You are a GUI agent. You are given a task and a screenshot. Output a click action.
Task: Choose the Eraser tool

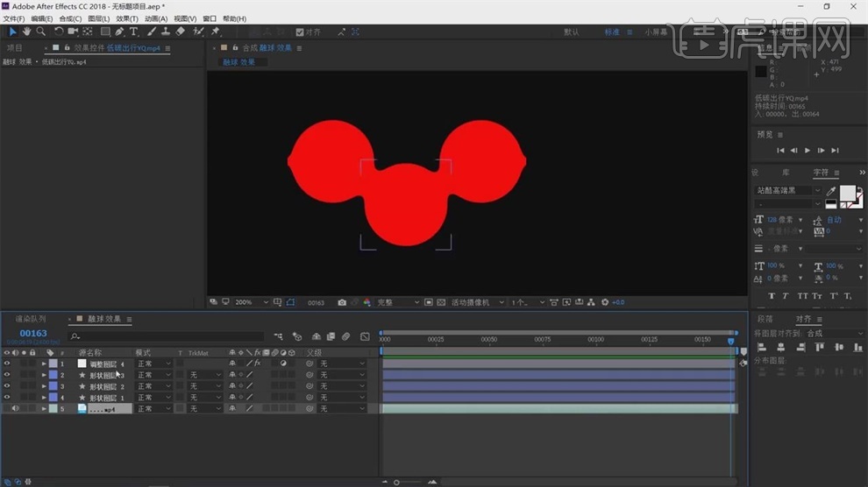point(181,32)
